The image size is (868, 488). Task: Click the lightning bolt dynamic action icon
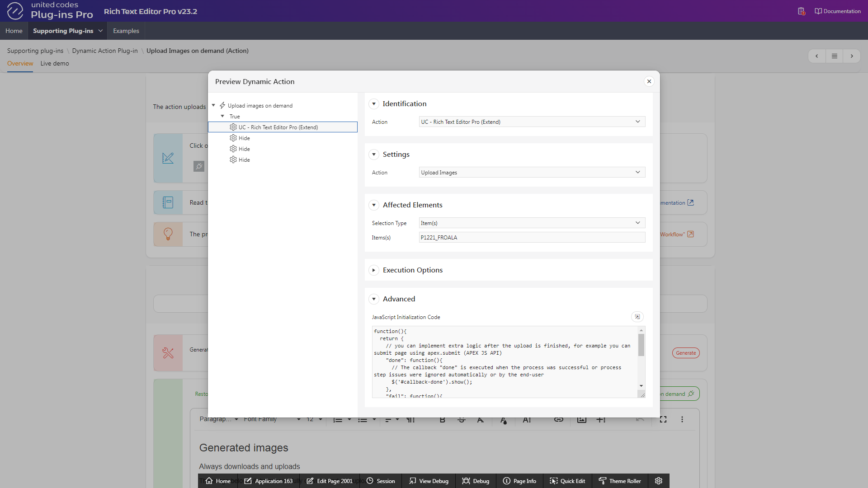tap(222, 105)
